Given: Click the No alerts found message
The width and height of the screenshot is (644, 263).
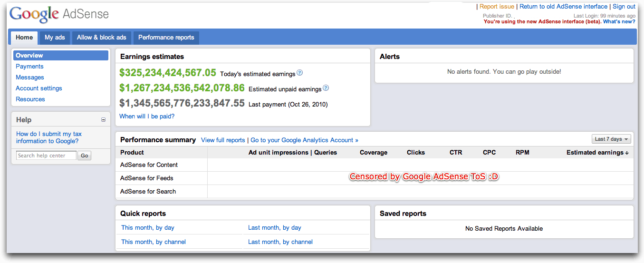Looking at the screenshot, I should coord(504,72).
